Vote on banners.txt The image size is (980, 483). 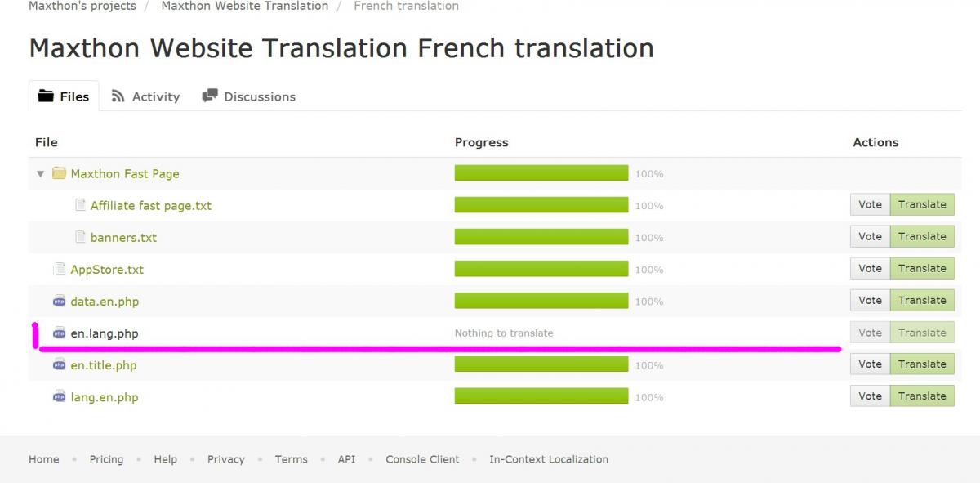click(x=870, y=236)
